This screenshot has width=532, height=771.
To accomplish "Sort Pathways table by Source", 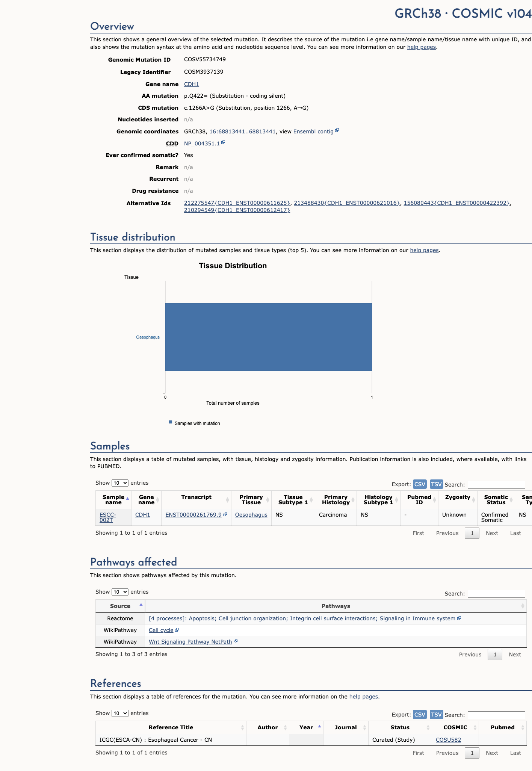I will click(x=120, y=606).
